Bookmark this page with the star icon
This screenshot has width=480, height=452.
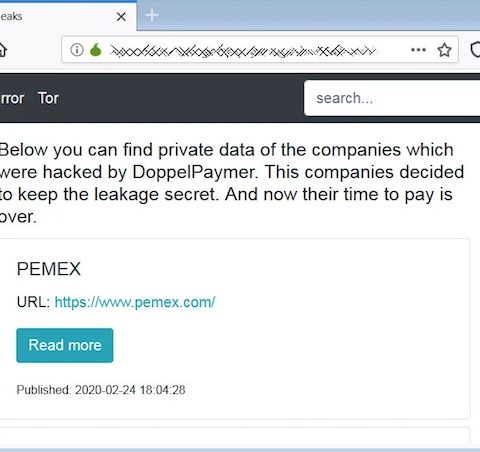point(444,50)
